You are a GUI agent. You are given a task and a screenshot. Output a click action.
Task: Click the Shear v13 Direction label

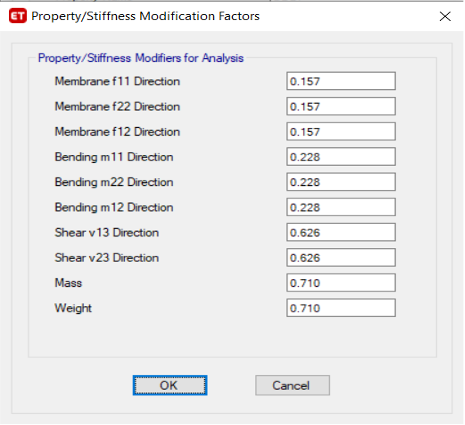(x=107, y=232)
